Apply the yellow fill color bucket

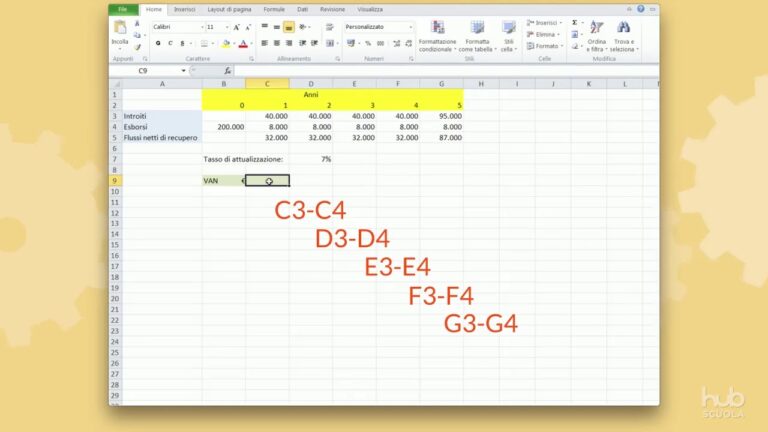226,44
